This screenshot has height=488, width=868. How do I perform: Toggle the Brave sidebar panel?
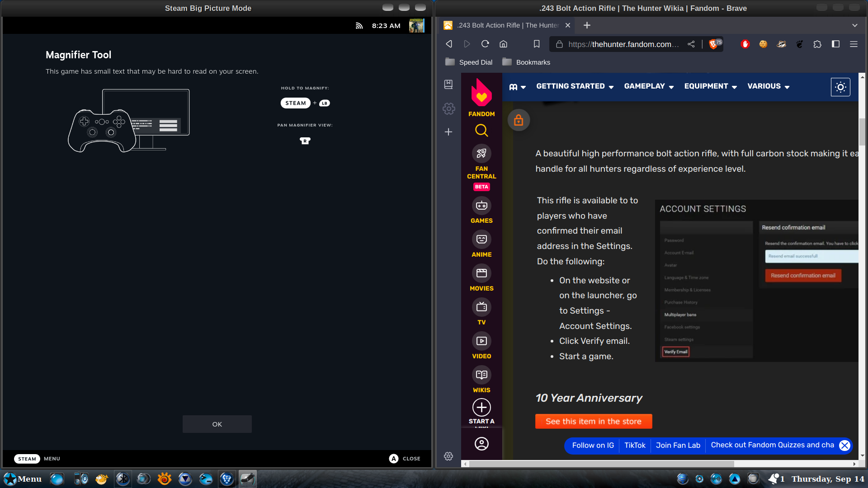(x=835, y=44)
